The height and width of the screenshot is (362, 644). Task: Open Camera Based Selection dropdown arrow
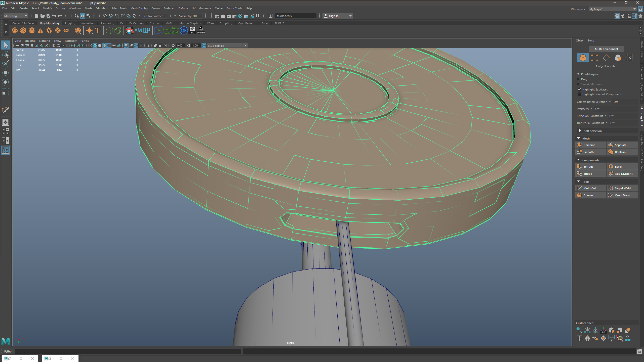tap(610, 102)
